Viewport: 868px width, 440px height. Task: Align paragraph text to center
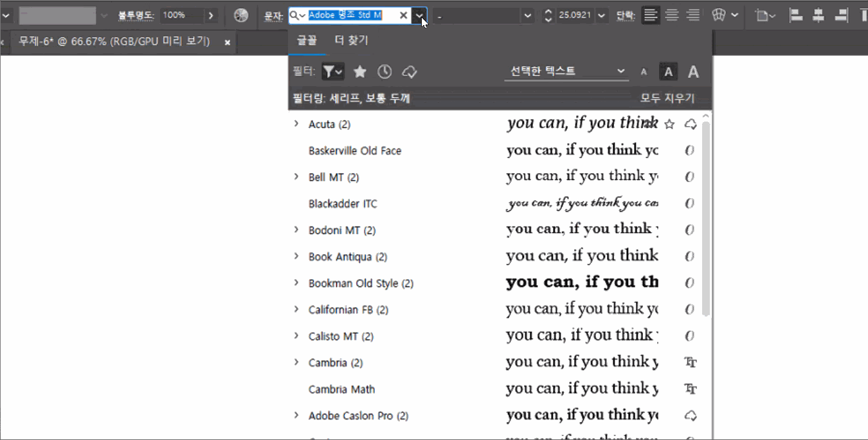point(672,15)
